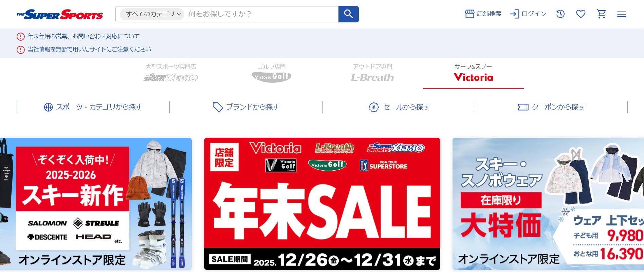
Task: Switch to the Victoria Golf tab
Action: (x=272, y=73)
